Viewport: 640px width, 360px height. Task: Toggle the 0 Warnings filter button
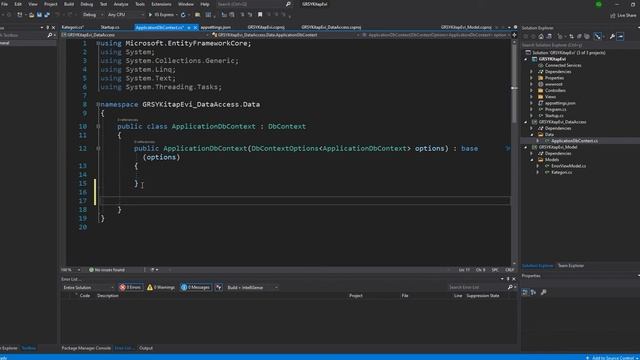click(x=161, y=287)
